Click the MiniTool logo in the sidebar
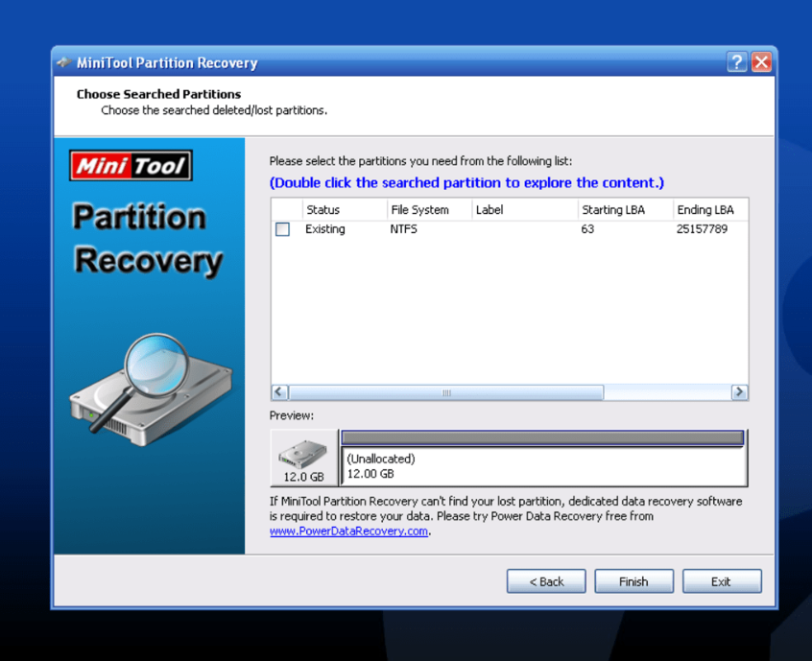 [131, 166]
